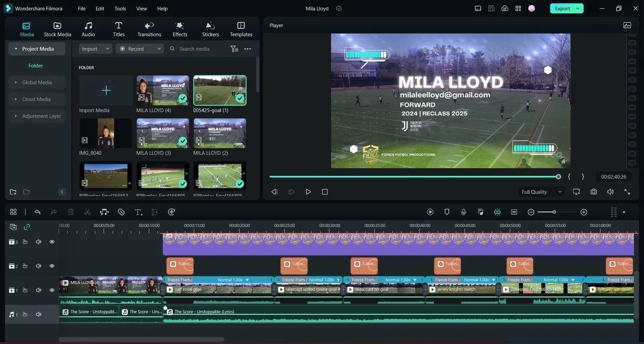Open the Titles tab

click(x=118, y=29)
